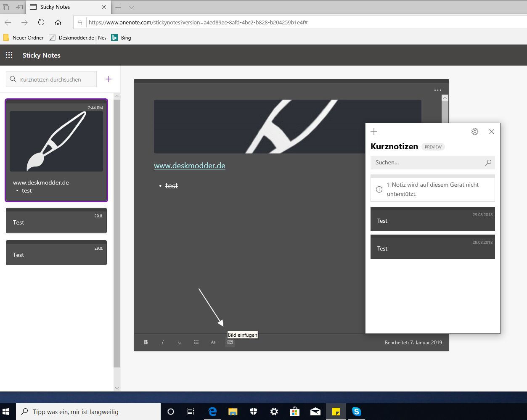Click the sidebar scrollbar up arrow
Viewport: 527px width, 420px height.
point(117,96)
